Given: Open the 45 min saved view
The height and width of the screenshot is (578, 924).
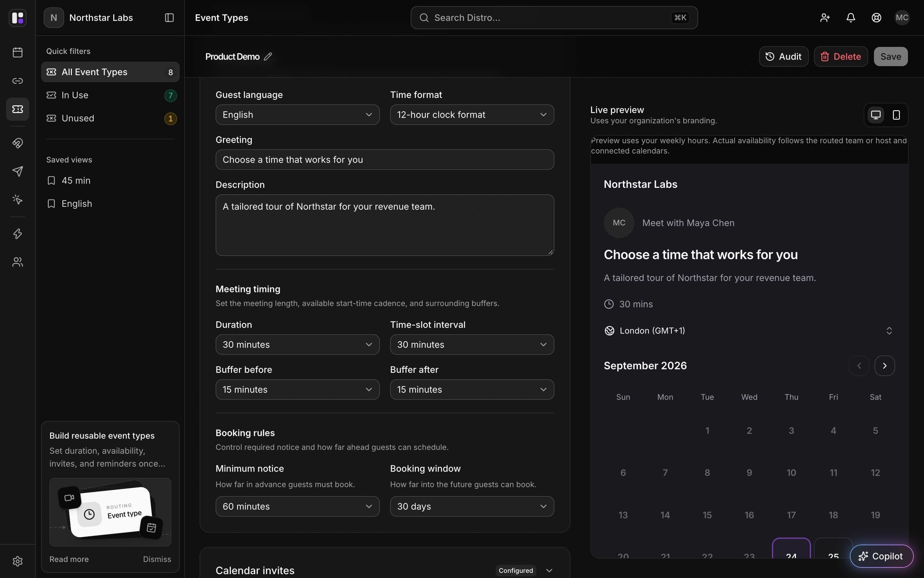Looking at the screenshot, I should tap(110, 180).
